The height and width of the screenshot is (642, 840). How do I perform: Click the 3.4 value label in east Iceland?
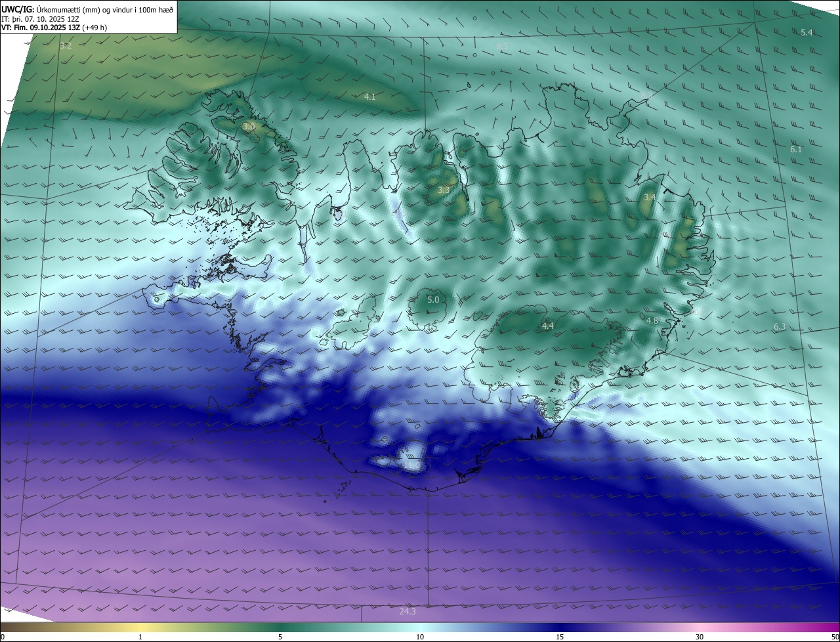point(649,198)
